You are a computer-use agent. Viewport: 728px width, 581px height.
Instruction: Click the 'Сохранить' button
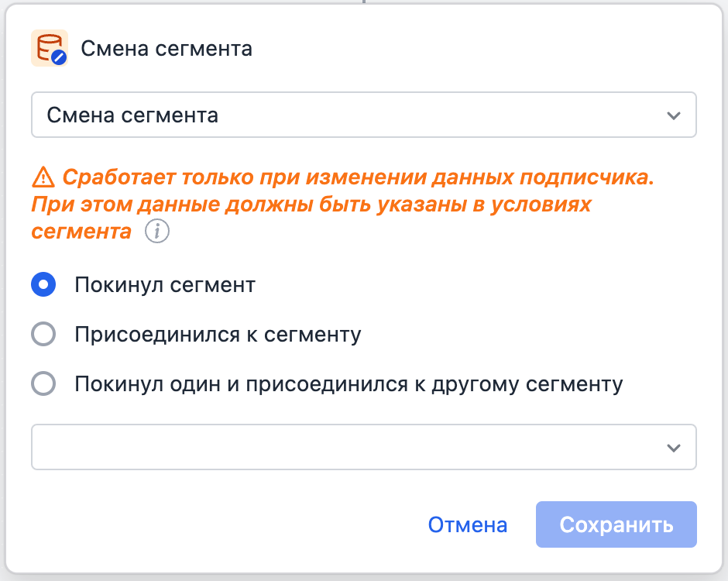click(616, 524)
